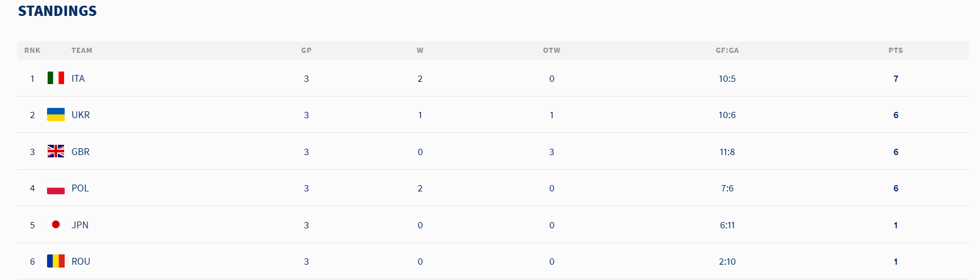Click the Italy flag icon
Screen dimensions: 980x280
coord(56,78)
